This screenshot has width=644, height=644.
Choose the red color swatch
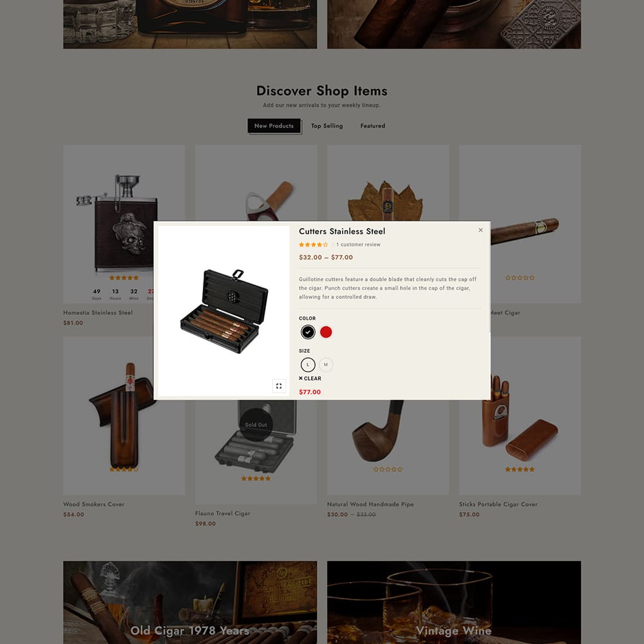pyautogui.click(x=326, y=332)
